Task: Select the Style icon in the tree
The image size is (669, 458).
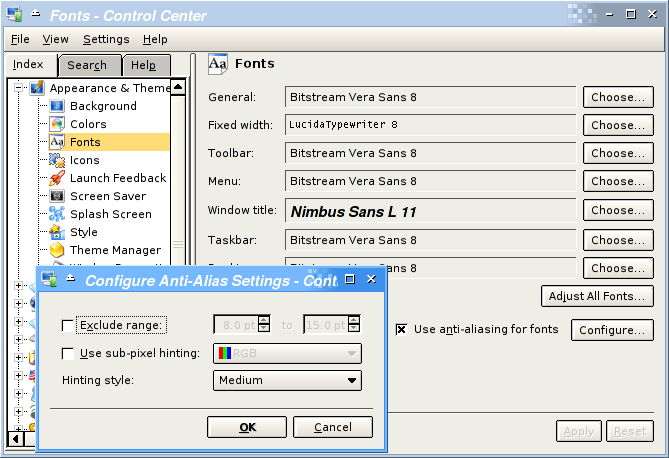Action: (x=57, y=232)
